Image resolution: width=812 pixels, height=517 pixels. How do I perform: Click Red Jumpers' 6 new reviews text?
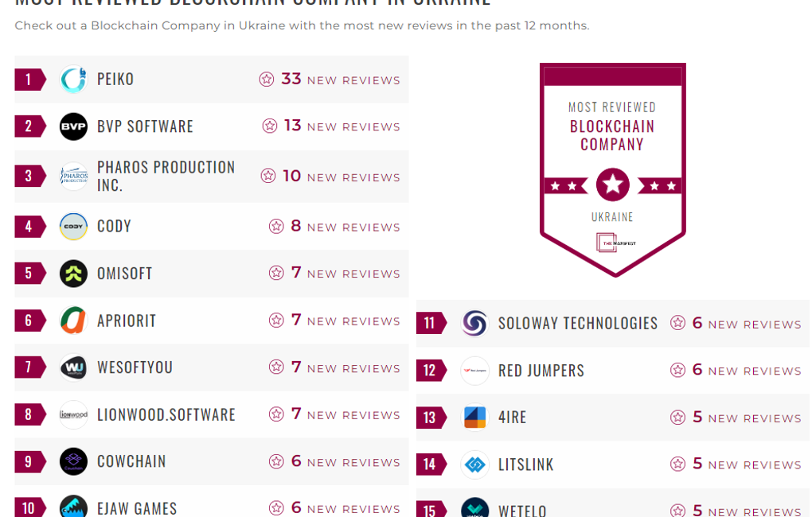pyautogui.click(x=747, y=370)
